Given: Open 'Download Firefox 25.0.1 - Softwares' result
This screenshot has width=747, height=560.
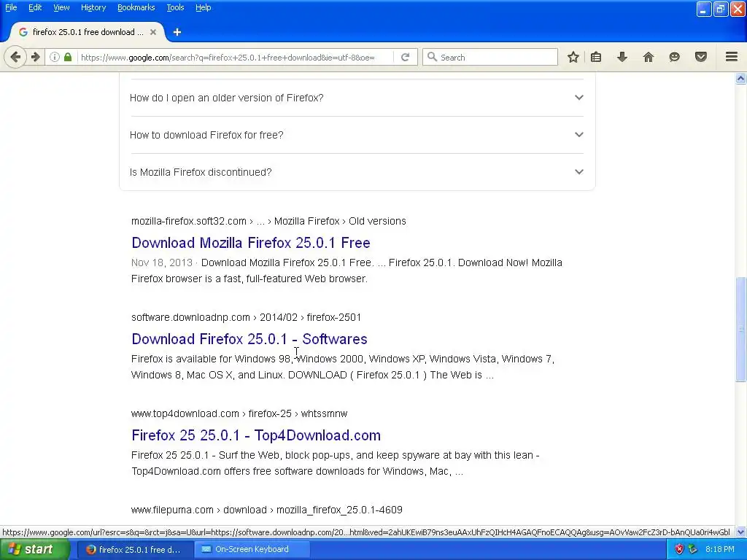Looking at the screenshot, I should [249, 338].
